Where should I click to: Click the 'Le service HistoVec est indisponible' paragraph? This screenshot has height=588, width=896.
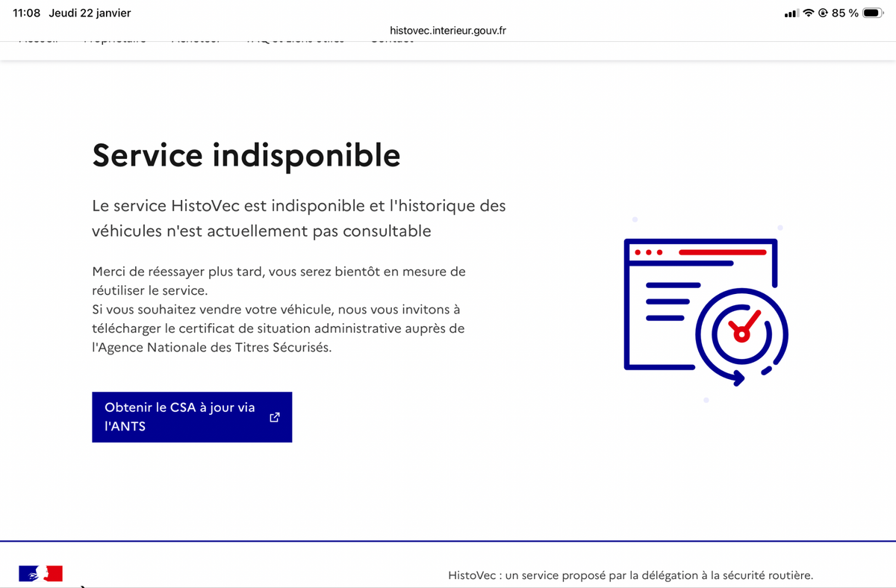pyautogui.click(x=299, y=218)
